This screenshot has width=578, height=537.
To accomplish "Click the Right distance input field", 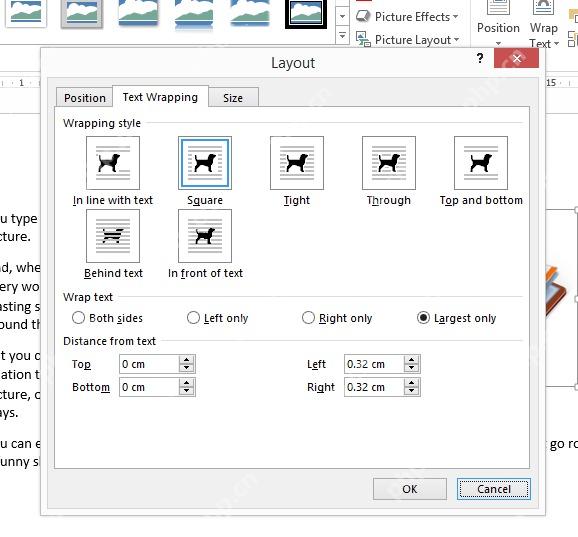I will [x=375, y=387].
